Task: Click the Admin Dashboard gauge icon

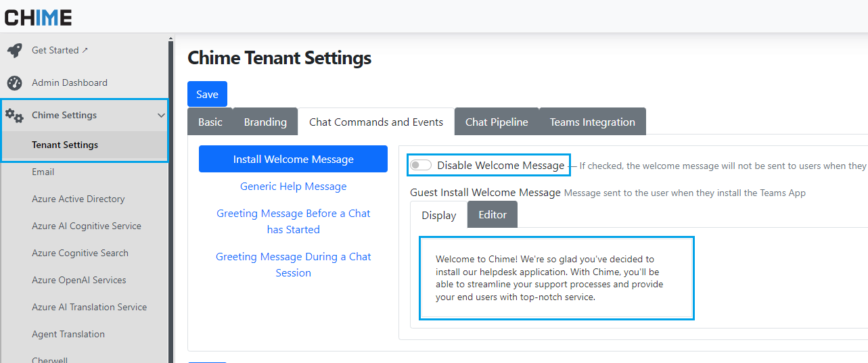Action: (14, 83)
